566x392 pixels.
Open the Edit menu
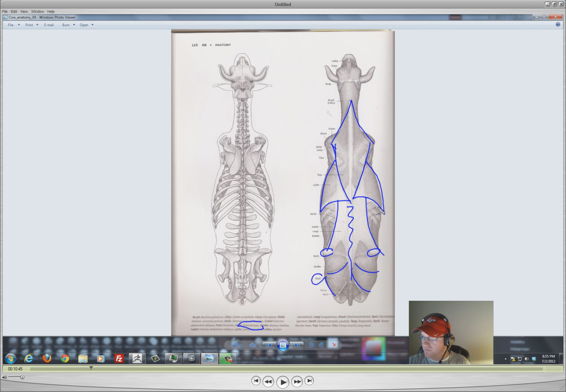pyautogui.click(x=14, y=11)
